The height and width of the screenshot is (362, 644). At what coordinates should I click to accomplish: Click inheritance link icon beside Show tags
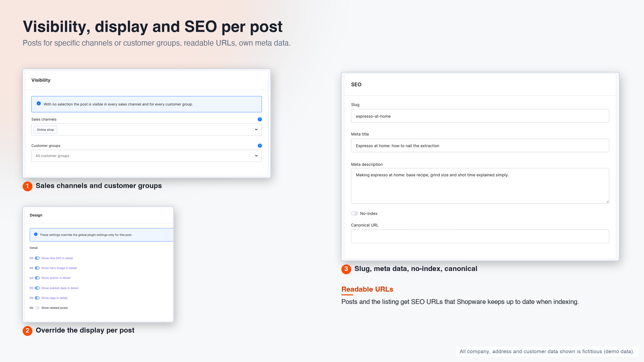pyautogui.click(x=31, y=298)
